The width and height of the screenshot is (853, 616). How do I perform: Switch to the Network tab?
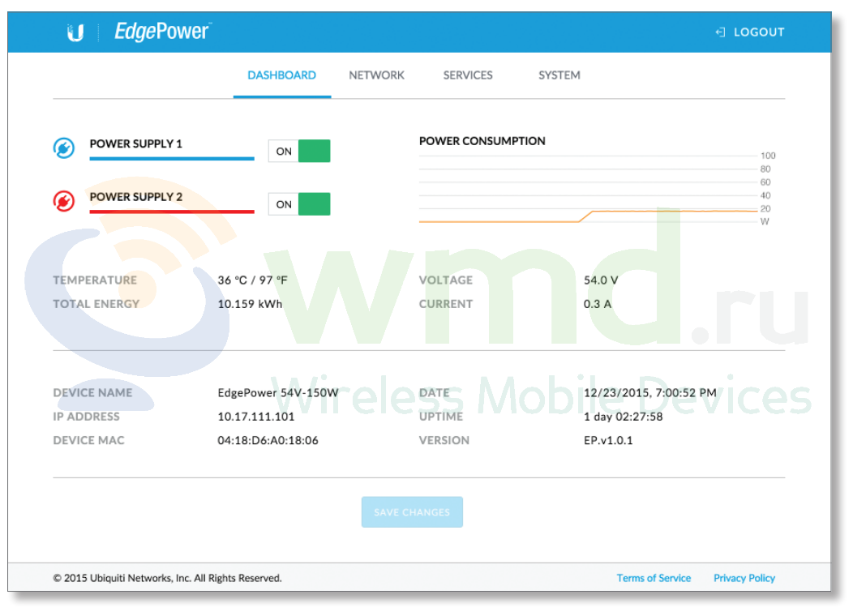(376, 75)
